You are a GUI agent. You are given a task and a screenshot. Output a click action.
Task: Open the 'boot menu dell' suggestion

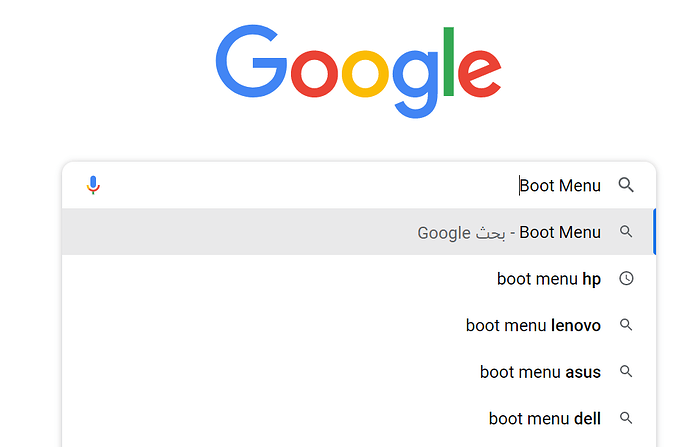click(x=544, y=418)
